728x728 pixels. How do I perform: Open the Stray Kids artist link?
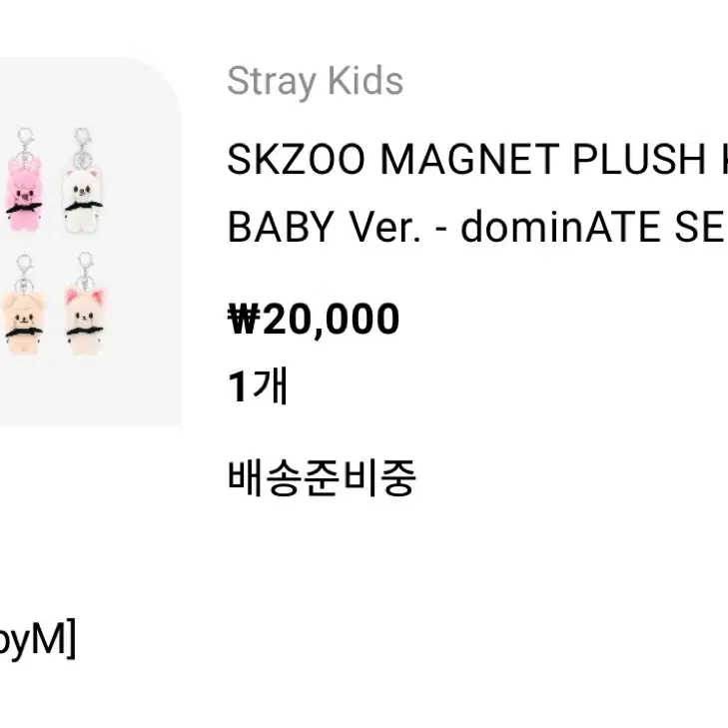315,82
